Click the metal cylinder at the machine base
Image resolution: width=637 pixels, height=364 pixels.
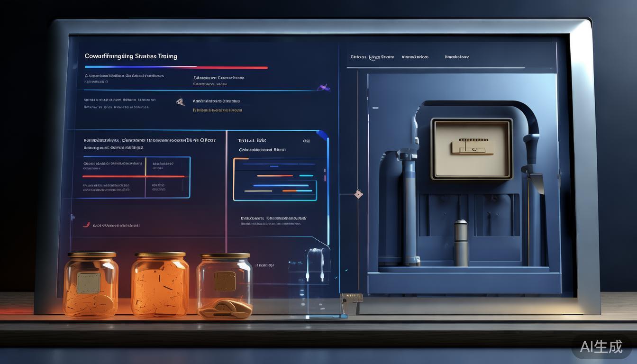[x=461, y=243]
